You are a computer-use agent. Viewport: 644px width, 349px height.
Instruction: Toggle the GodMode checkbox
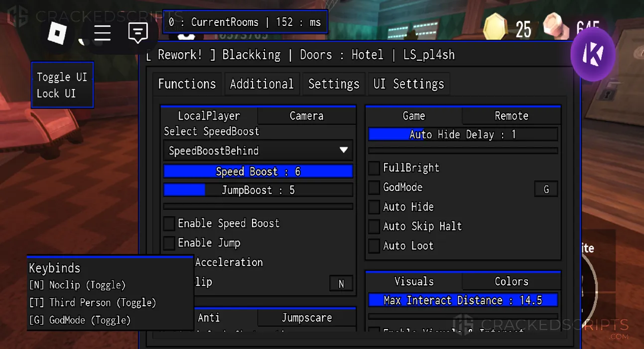coord(374,187)
